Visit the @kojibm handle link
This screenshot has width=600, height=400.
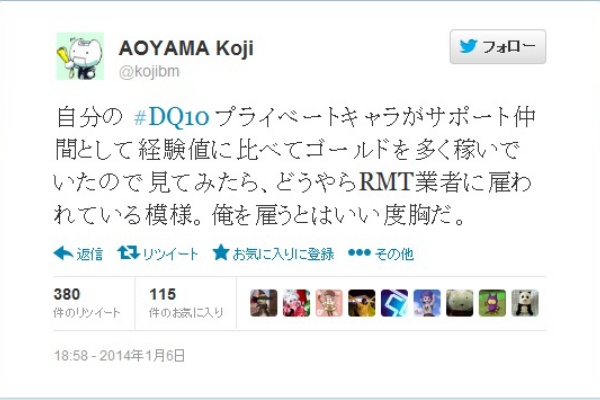(149, 72)
